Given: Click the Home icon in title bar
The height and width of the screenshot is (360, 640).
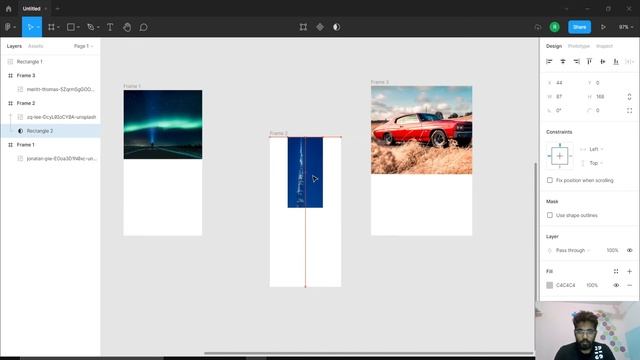Looking at the screenshot, I should (9, 9).
